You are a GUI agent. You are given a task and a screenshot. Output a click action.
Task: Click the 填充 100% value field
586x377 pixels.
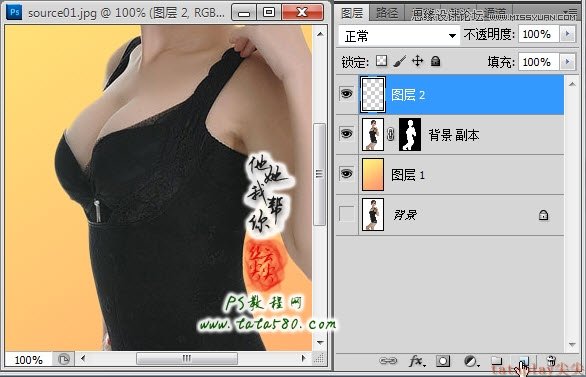539,61
